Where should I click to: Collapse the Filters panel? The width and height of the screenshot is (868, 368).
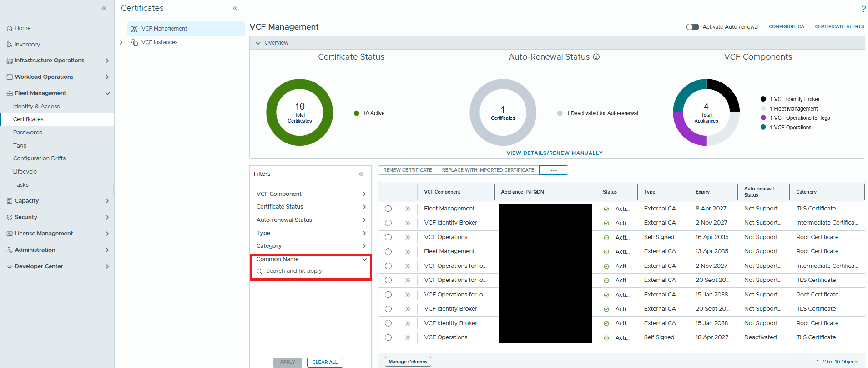[x=361, y=174]
